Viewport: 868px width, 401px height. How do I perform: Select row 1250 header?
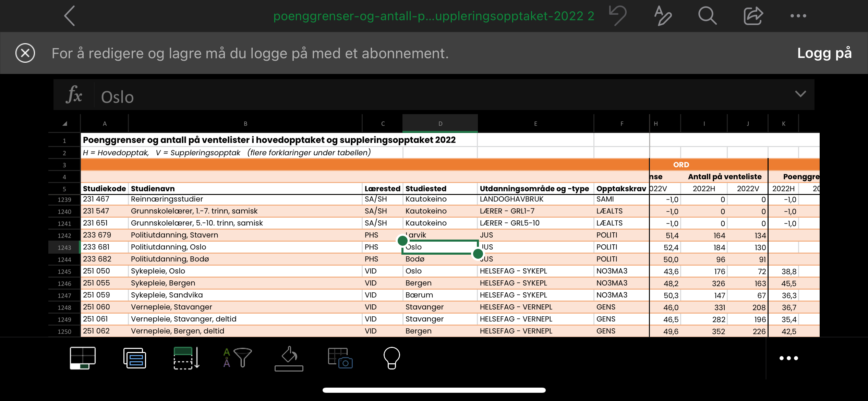pos(64,331)
